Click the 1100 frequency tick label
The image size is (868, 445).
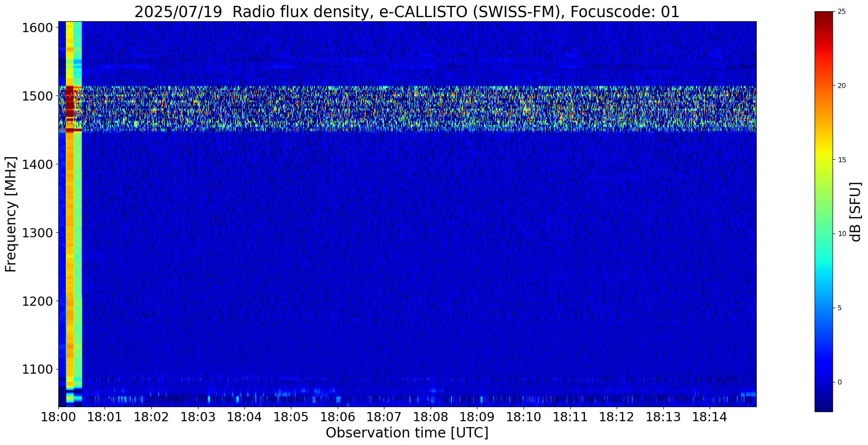37,370
